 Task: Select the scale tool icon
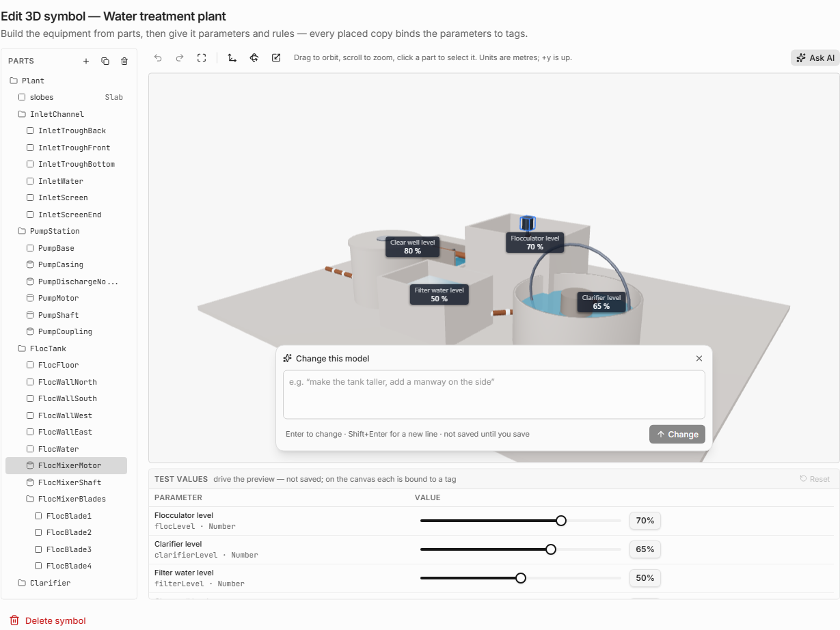[276, 58]
